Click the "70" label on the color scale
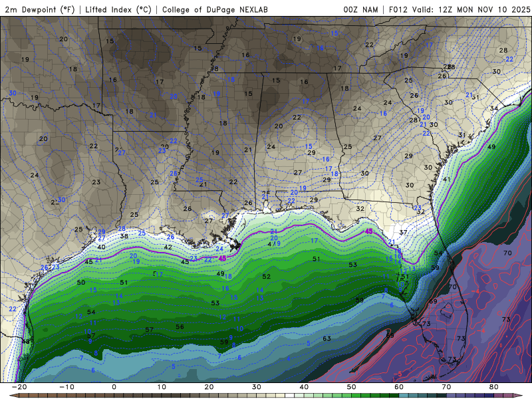 point(446,387)
